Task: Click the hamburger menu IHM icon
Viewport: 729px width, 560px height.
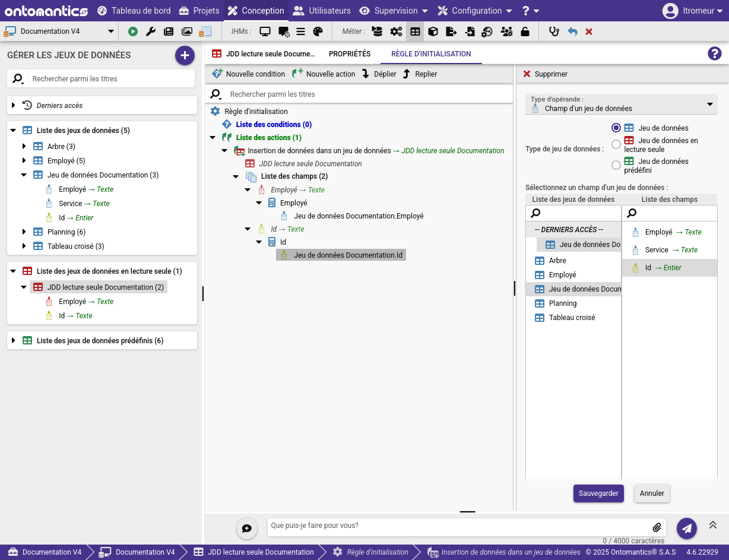Action: click(301, 31)
